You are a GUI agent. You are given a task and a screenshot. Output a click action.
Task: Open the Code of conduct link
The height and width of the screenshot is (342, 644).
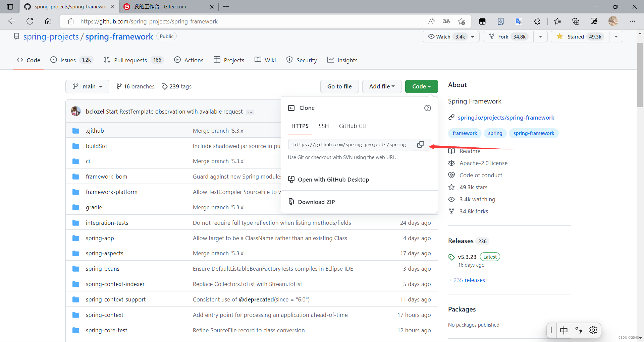(481, 175)
